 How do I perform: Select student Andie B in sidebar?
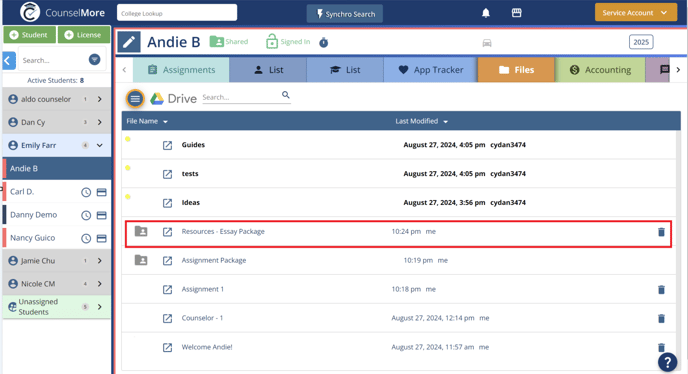57,169
